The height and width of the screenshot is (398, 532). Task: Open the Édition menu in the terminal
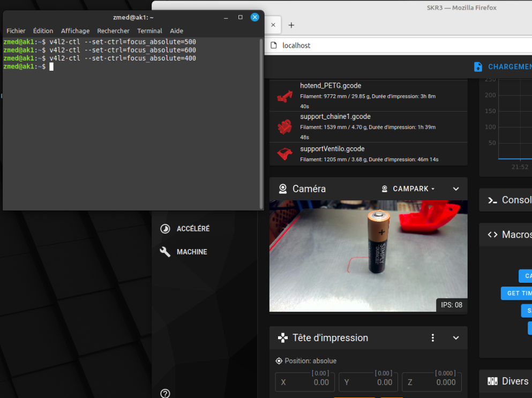tap(43, 31)
